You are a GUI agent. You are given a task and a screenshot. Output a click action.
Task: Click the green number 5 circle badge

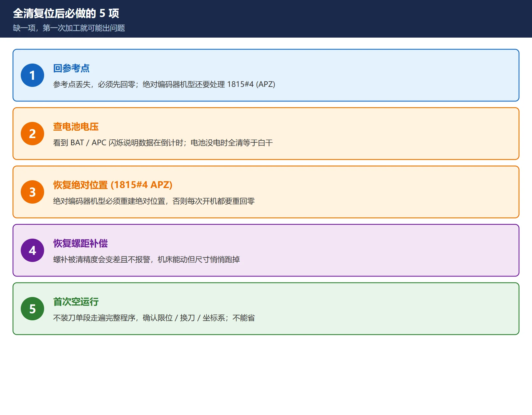[x=32, y=309]
